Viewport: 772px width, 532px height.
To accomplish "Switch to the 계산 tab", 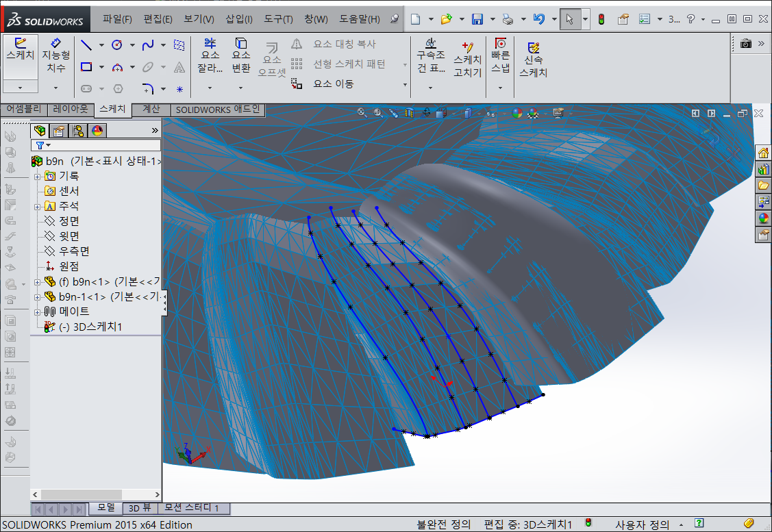I will coord(151,110).
